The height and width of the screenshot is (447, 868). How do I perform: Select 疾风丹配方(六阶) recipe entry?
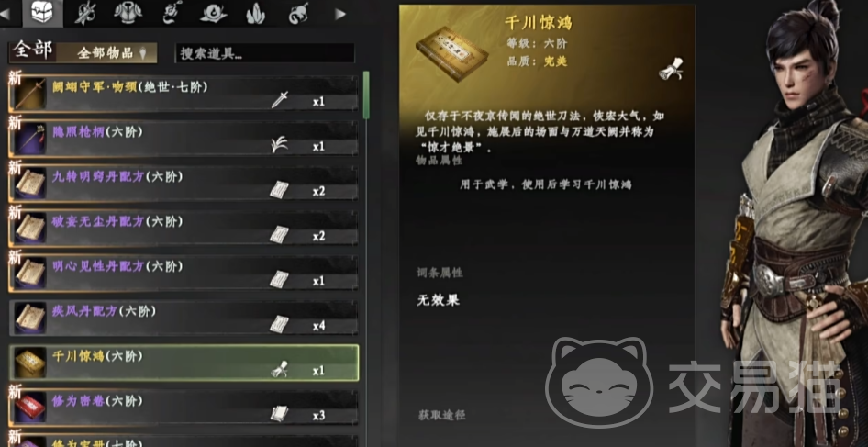(184, 318)
